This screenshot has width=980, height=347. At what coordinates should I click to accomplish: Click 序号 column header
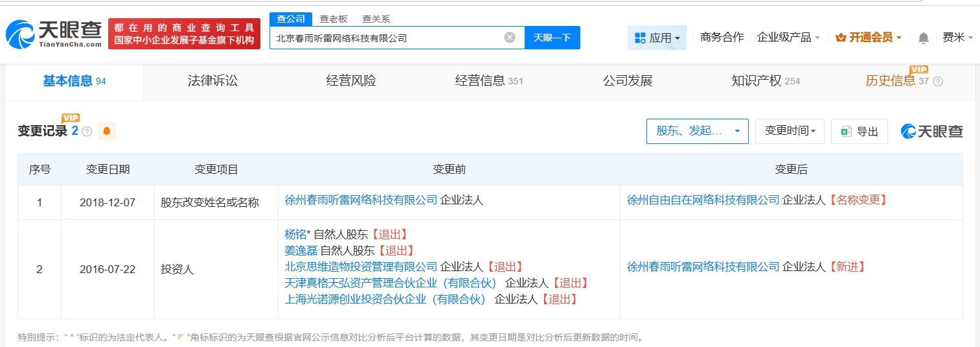point(40,169)
